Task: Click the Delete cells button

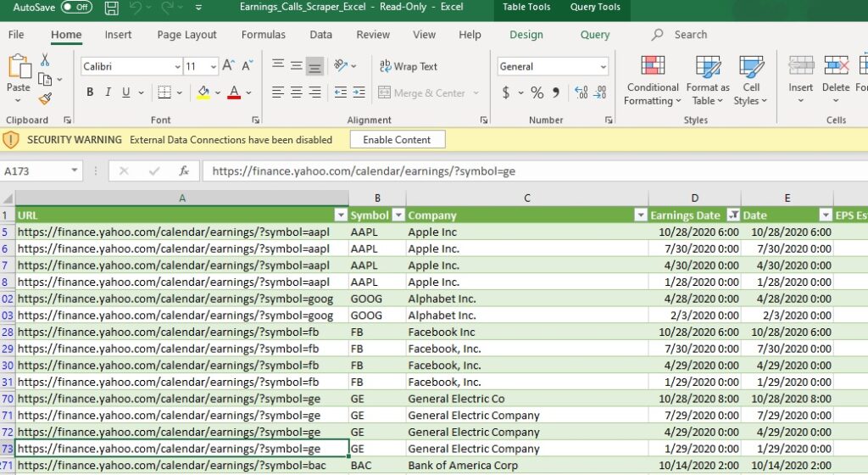Action: (835, 81)
